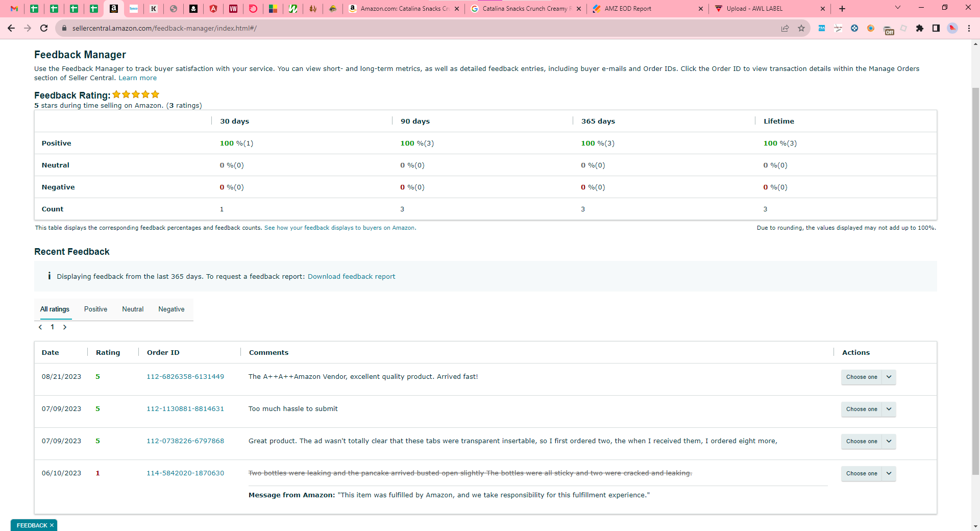The image size is (980, 531).
Task: Close the FEEDBACK widget at bottom left
Action: [x=52, y=525]
